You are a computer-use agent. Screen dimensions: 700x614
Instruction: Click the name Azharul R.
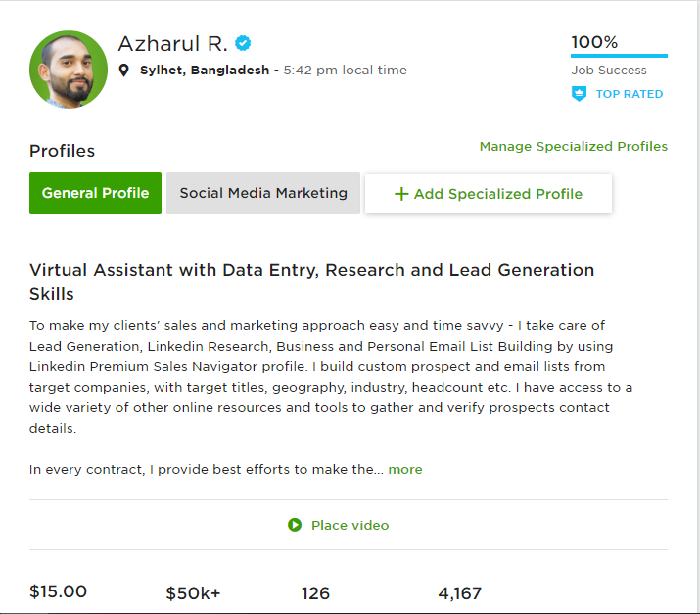coord(172,44)
